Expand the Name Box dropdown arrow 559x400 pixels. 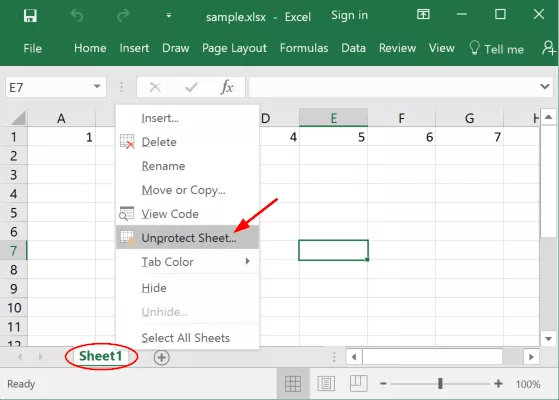97,87
